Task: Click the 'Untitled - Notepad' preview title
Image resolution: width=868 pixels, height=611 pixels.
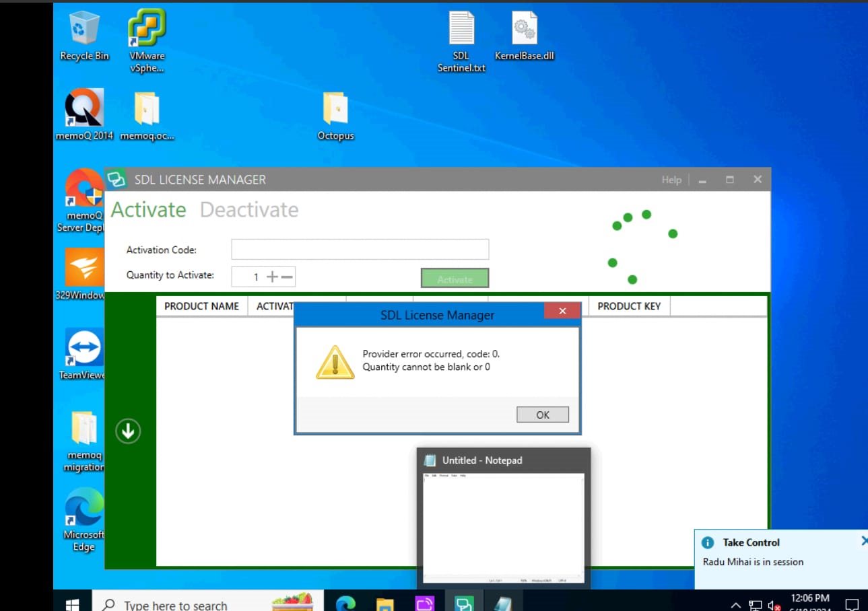Action: [482, 460]
